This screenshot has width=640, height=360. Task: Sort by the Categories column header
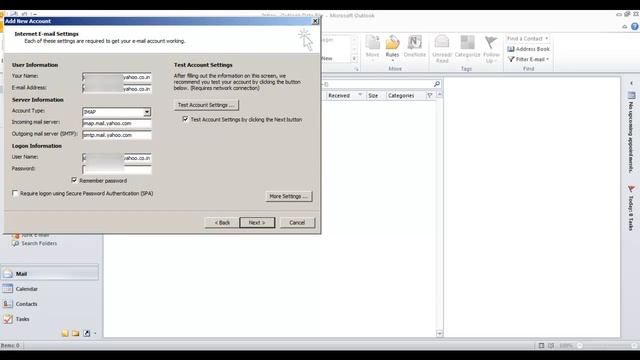click(x=401, y=96)
